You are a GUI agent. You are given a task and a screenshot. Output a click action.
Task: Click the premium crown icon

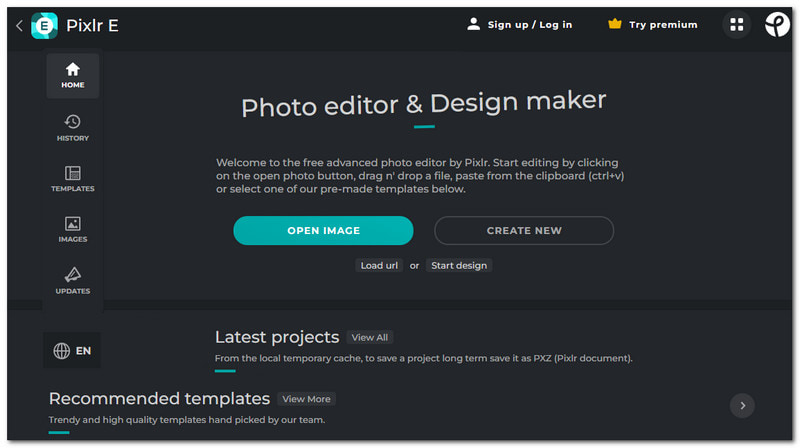pyautogui.click(x=615, y=24)
